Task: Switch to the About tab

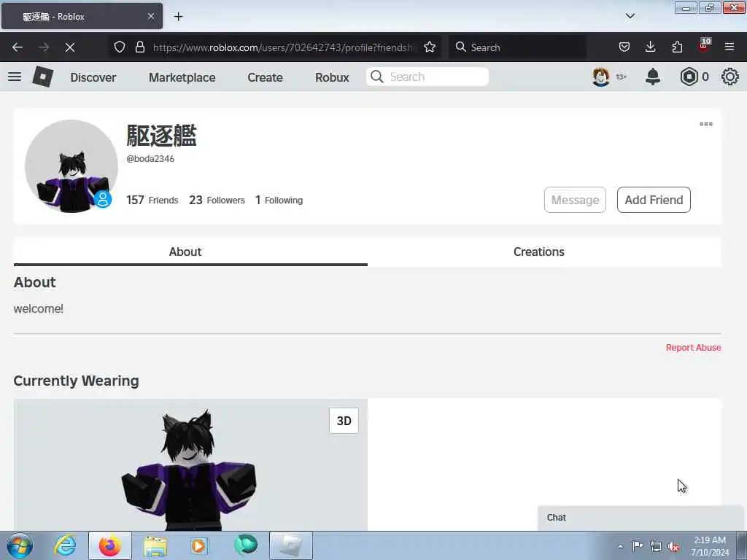Action: (190, 252)
